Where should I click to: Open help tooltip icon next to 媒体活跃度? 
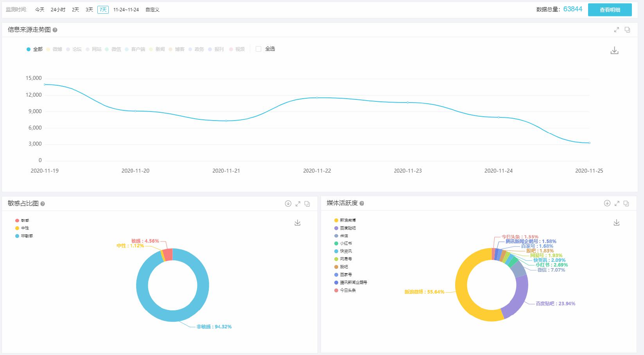(x=362, y=203)
